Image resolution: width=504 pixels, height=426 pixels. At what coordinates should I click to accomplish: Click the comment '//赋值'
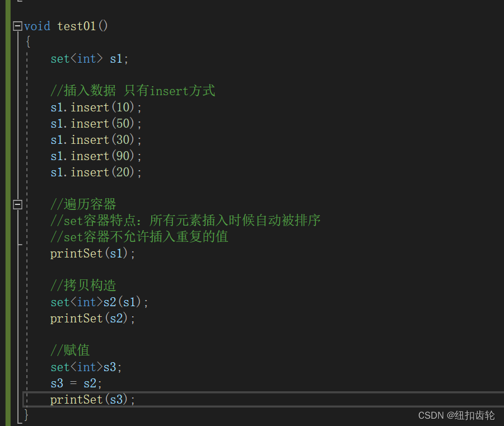click(70, 350)
